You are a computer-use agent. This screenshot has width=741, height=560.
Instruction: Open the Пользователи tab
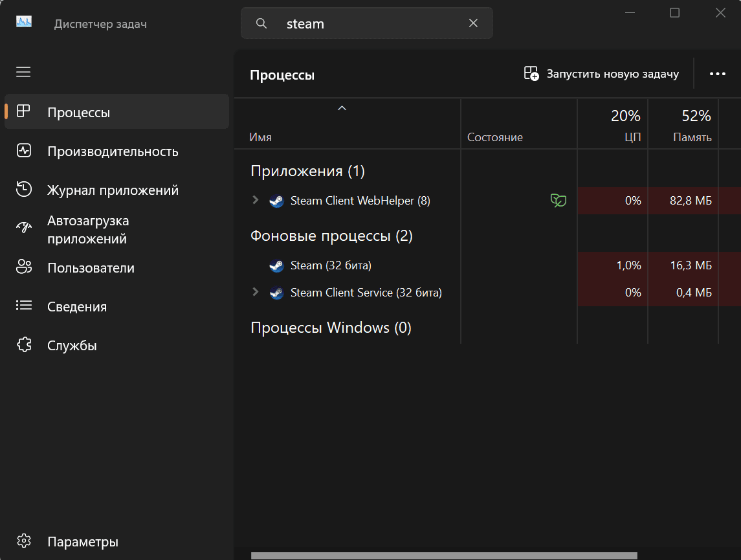point(116,268)
